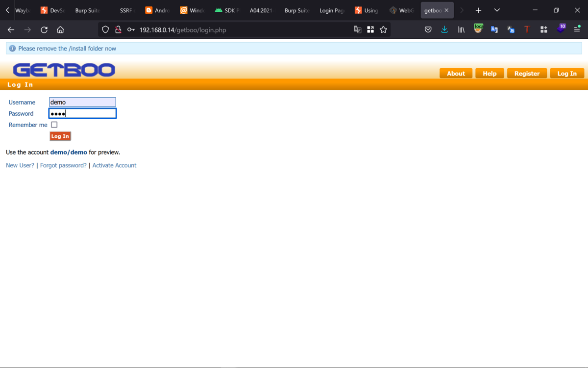This screenshot has width=588, height=368.
Task: Click the red T extension icon
Action: pyautogui.click(x=527, y=30)
